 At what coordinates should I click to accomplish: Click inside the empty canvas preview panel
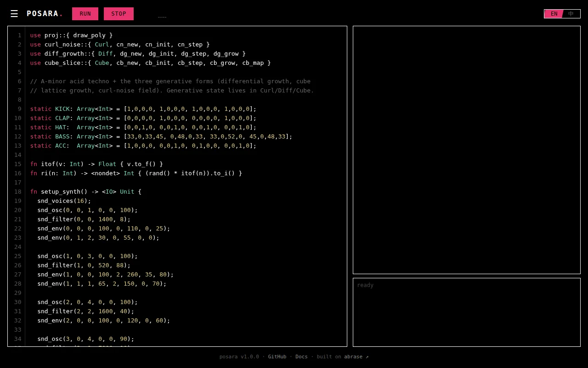coord(466,150)
